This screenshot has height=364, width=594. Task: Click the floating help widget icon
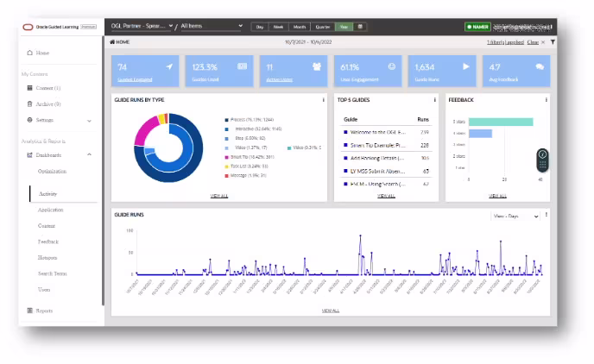tap(542, 160)
